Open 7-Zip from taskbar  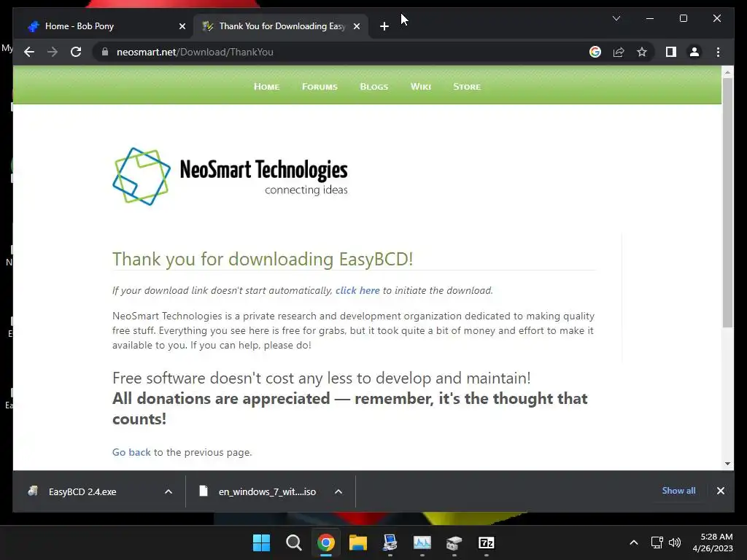tap(486, 542)
